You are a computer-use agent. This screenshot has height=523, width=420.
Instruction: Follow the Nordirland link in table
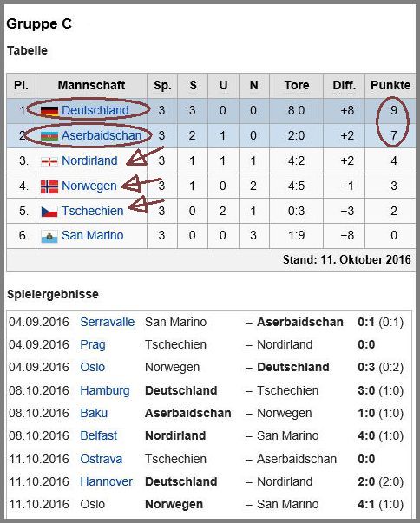(89, 160)
